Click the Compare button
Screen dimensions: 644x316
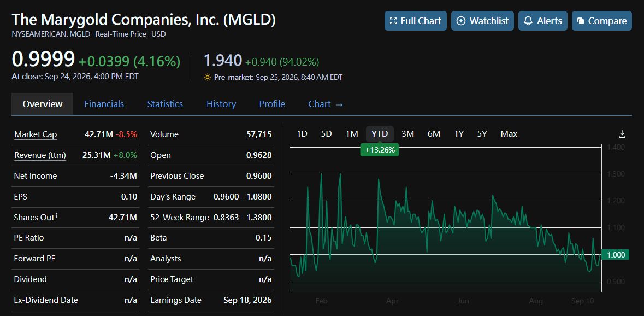tap(602, 21)
